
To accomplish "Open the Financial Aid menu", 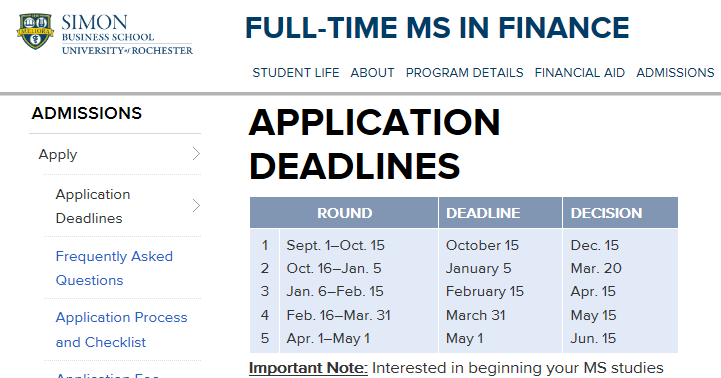I will tap(580, 73).
